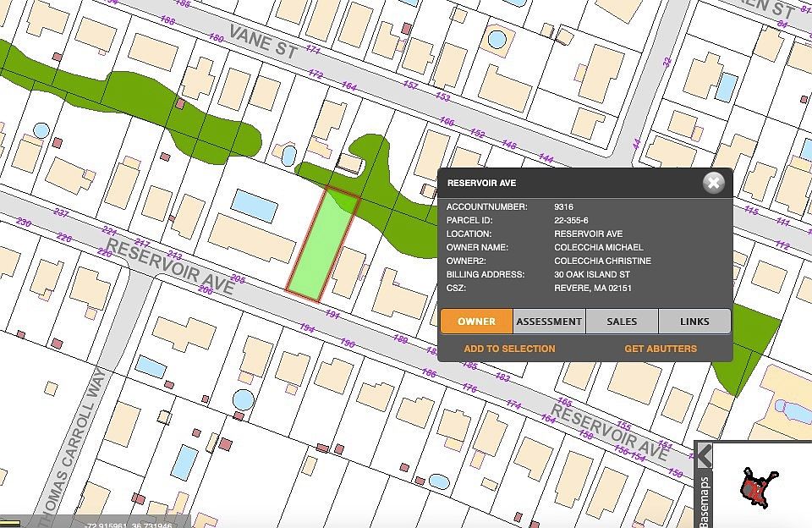Click the popup title bar Reservoir Ave
Screen dimensions: 812x528
point(482,183)
